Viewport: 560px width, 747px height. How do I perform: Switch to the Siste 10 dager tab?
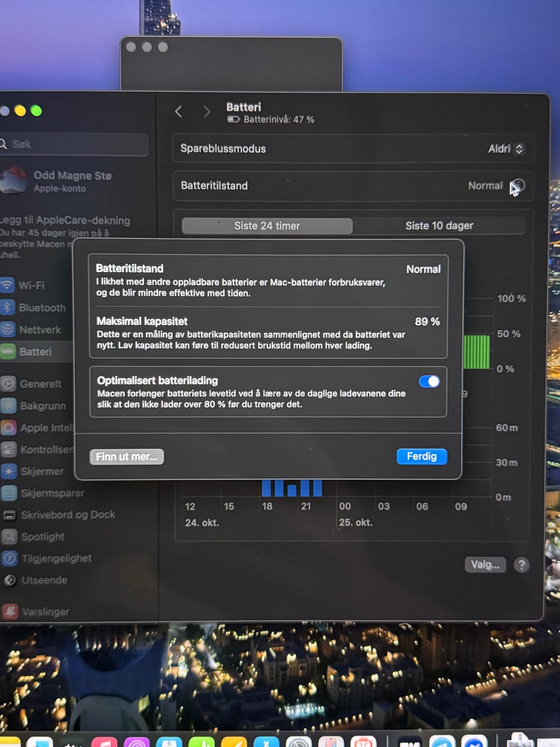pos(439,226)
